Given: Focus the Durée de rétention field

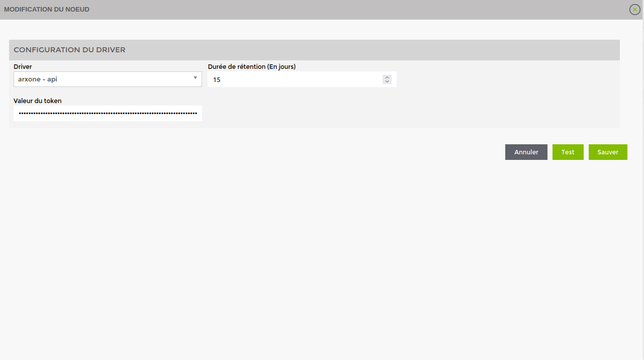Looking at the screenshot, I should point(302,79).
